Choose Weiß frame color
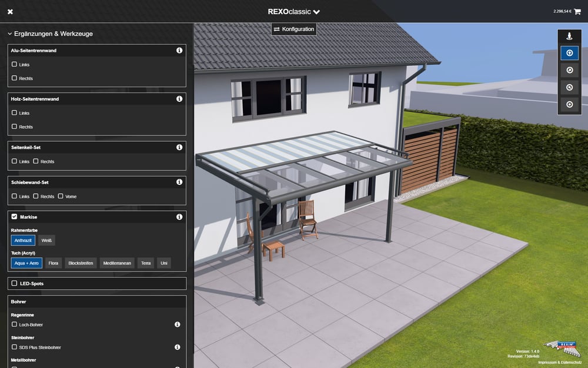Image resolution: width=588 pixels, height=368 pixels. (46, 240)
